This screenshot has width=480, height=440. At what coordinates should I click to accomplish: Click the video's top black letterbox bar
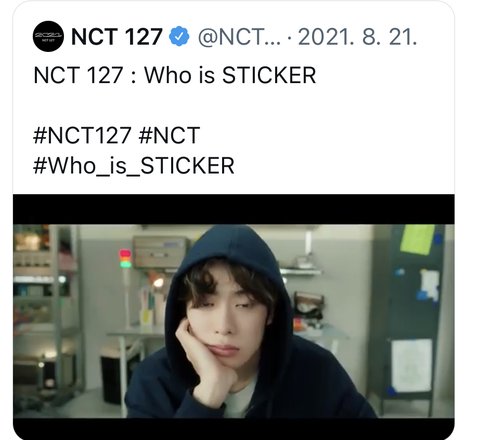pos(233,209)
